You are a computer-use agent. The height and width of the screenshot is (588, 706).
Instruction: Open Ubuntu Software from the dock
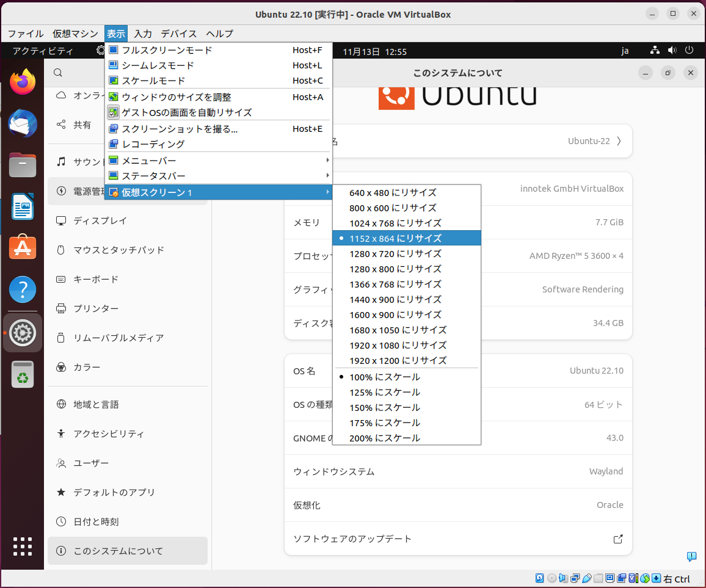(x=23, y=247)
